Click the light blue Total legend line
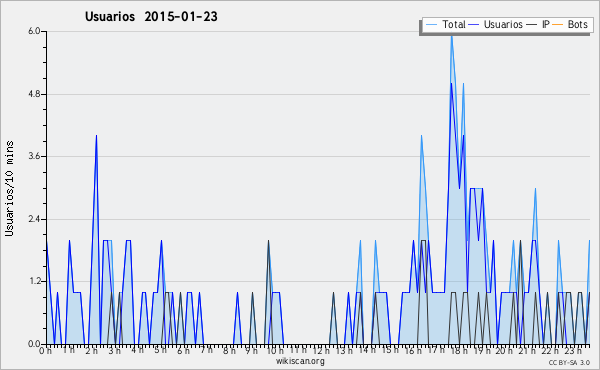600x370 pixels. click(x=431, y=25)
